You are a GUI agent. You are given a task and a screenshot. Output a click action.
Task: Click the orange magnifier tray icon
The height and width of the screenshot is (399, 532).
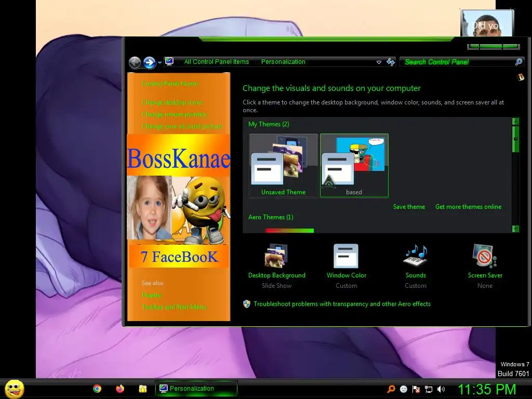(x=391, y=389)
